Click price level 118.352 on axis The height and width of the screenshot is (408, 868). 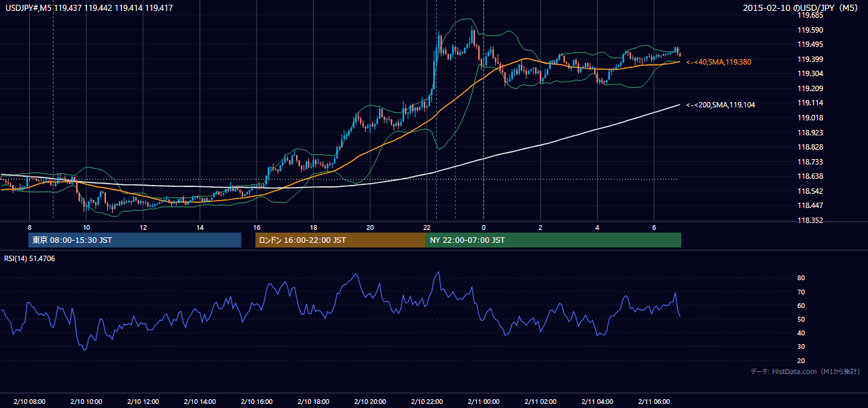coord(810,220)
